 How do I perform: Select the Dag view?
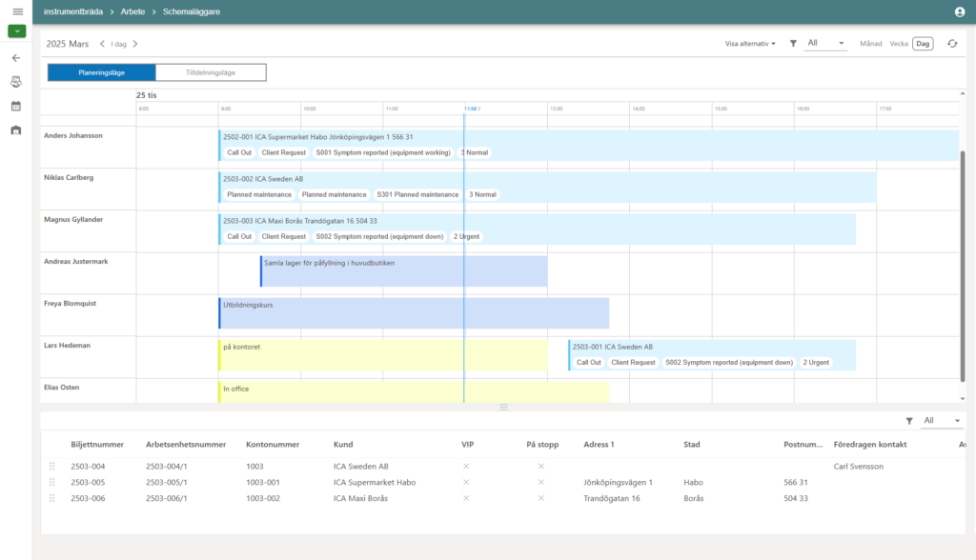(x=923, y=44)
